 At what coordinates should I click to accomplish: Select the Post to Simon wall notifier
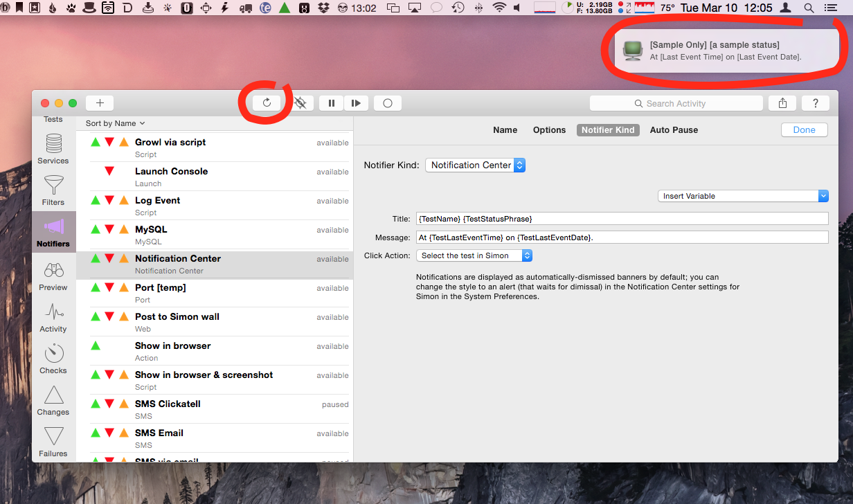coord(215,322)
